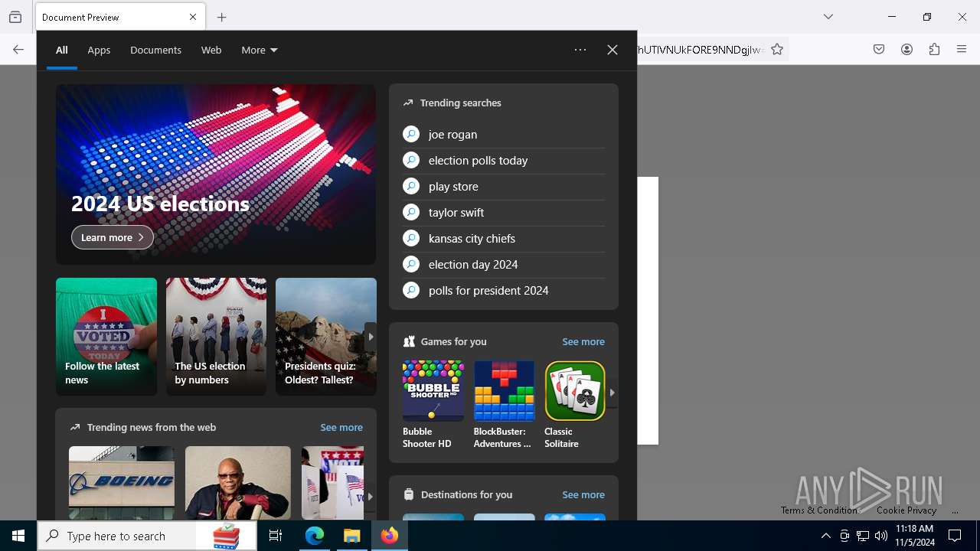Open the volume speaker tray icon
The width and height of the screenshot is (980, 551).
point(881,536)
